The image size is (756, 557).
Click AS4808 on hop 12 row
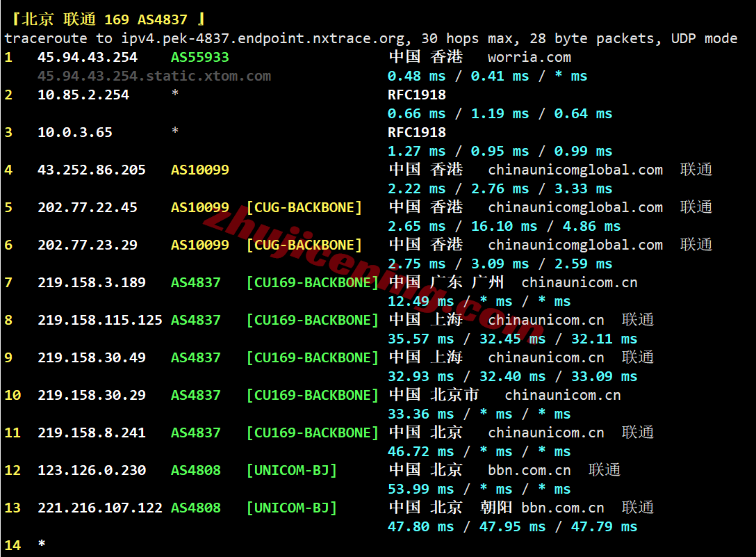click(x=196, y=471)
